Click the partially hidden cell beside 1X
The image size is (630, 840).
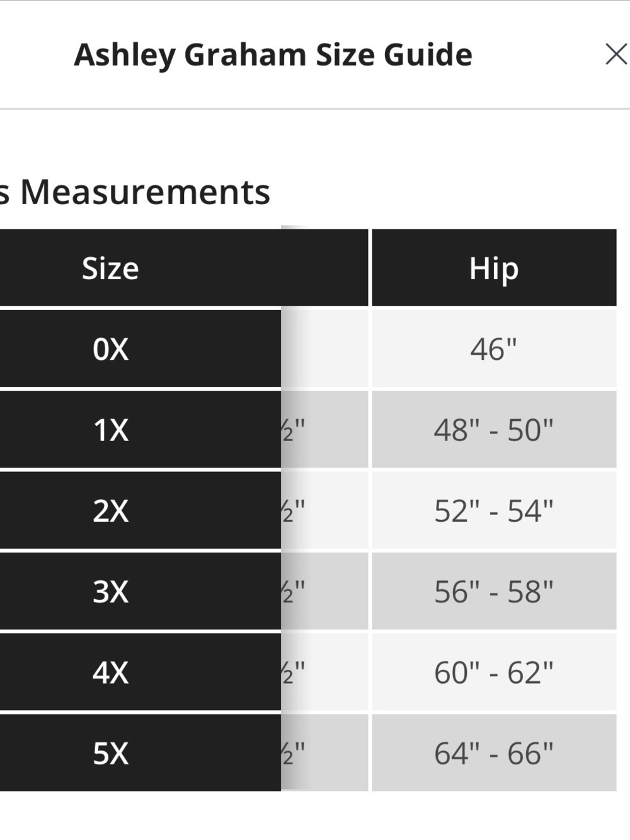[324, 430]
